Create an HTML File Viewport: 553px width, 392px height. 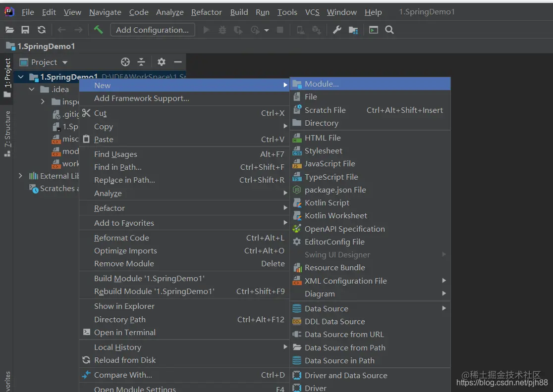(370, 138)
